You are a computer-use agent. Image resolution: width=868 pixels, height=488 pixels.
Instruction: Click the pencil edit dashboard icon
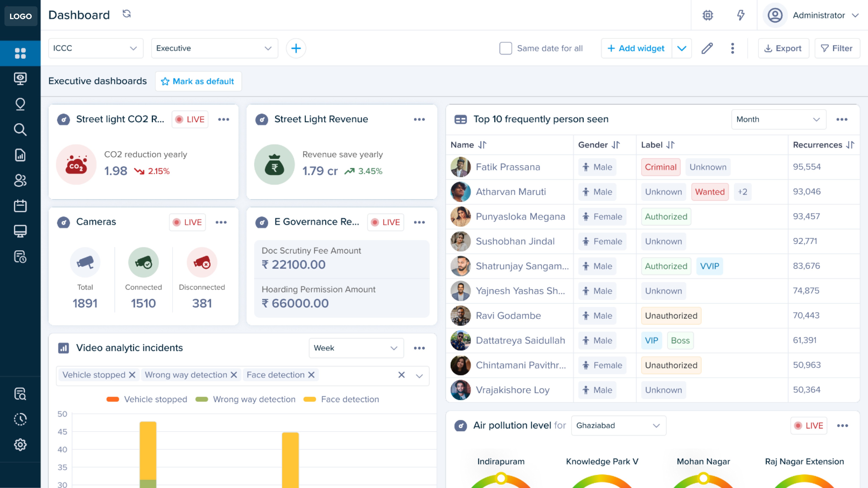707,48
